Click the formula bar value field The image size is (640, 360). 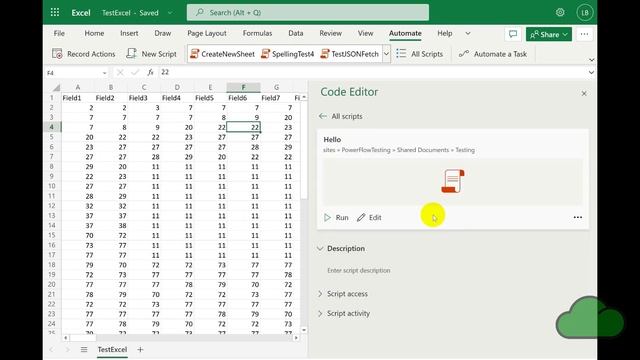371,72
